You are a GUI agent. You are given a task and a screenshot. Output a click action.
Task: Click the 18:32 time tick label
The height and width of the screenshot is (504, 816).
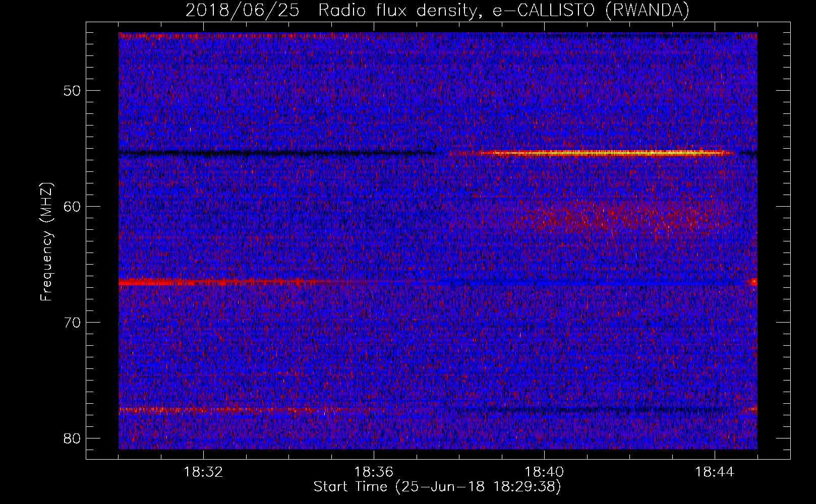click(203, 472)
